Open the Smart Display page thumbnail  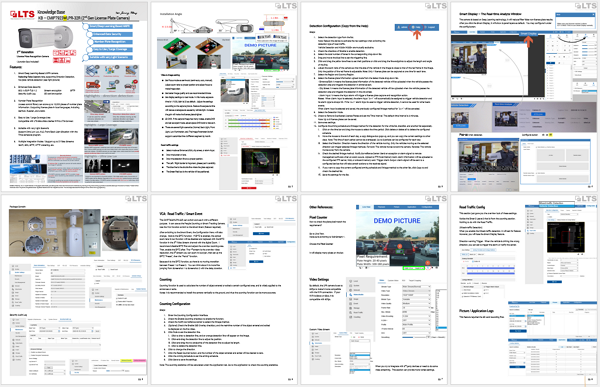(x=523, y=96)
